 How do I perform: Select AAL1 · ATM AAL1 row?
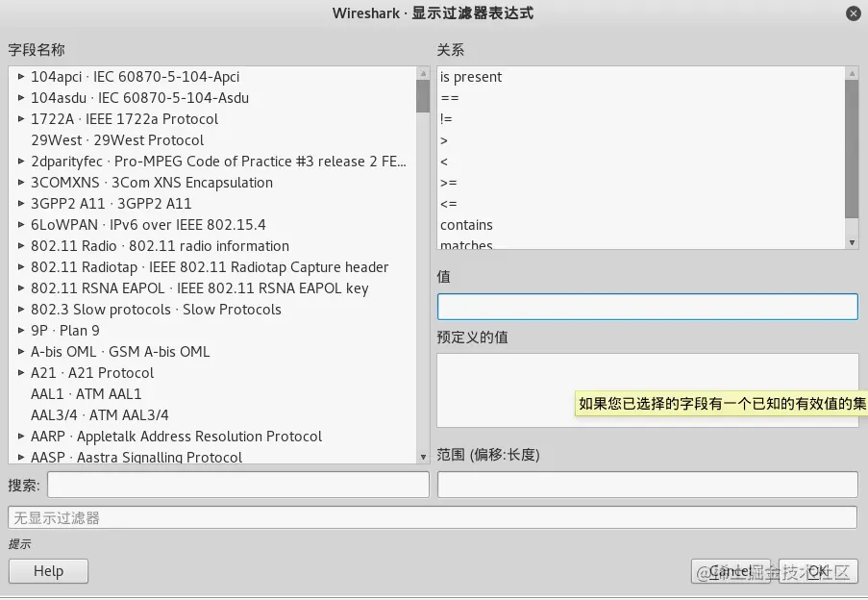coord(212,393)
